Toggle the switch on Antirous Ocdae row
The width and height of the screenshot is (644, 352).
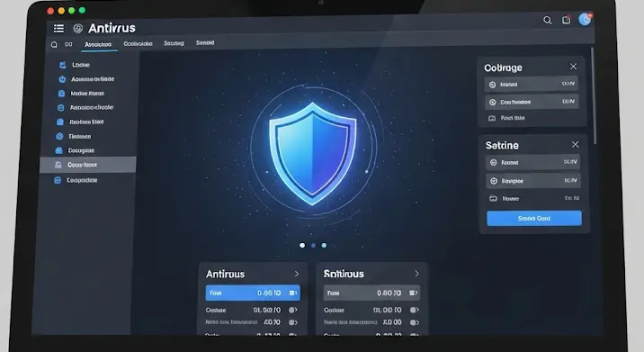click(x=293, y=310)
